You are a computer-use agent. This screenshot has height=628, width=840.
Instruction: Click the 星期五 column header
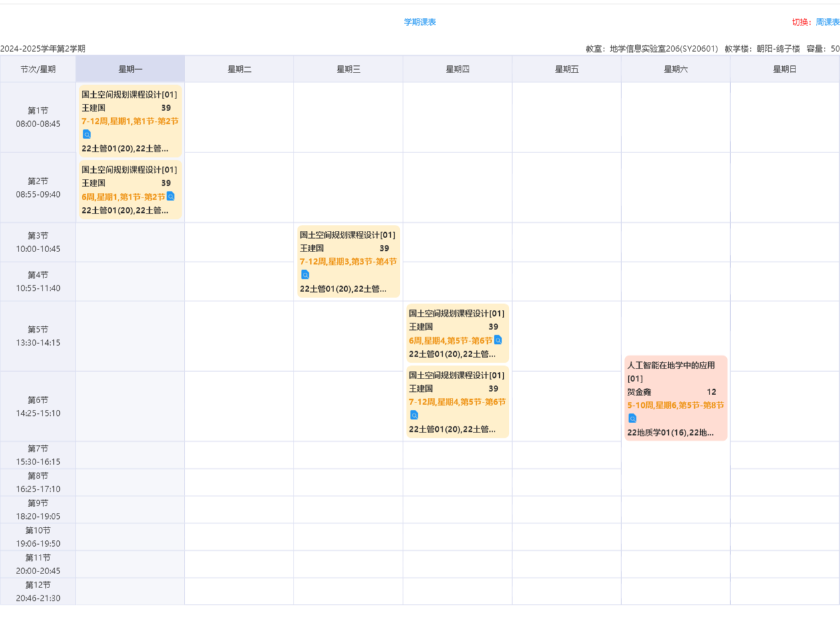tap(567, 69)
